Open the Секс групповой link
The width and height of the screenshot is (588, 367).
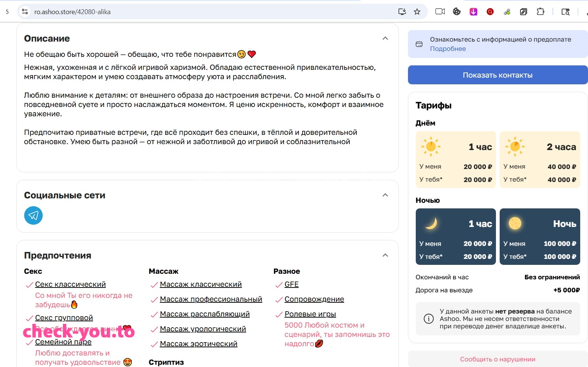click(x=64, y=318)
